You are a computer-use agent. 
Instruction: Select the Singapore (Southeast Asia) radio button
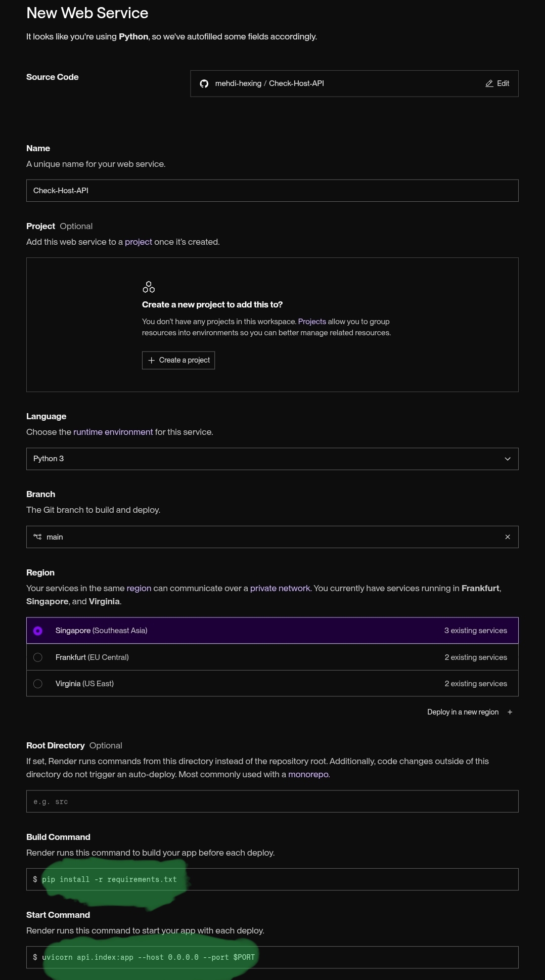pos(38,631)
